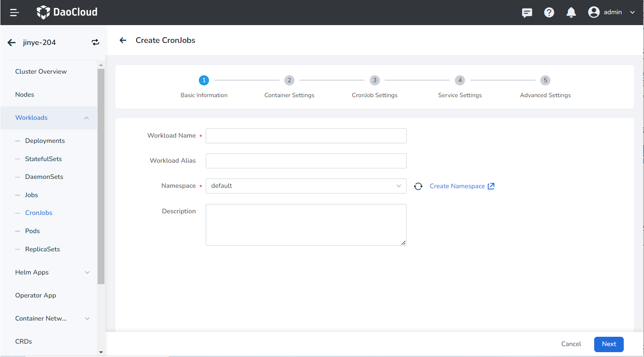
Task: Open the hamburger navigation menu
Action: click(x=15, y=13)
